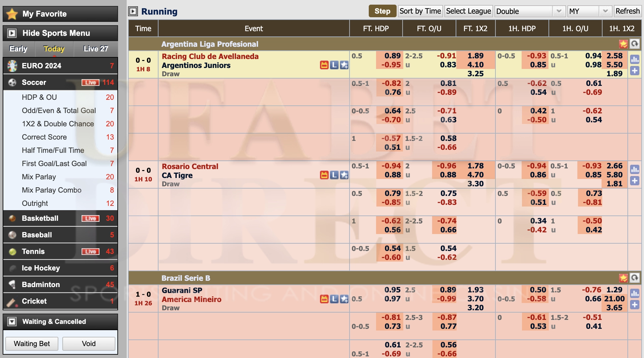Open live TV icon for Racing Club match
The image size is (644, 358).
pos(324,65)
